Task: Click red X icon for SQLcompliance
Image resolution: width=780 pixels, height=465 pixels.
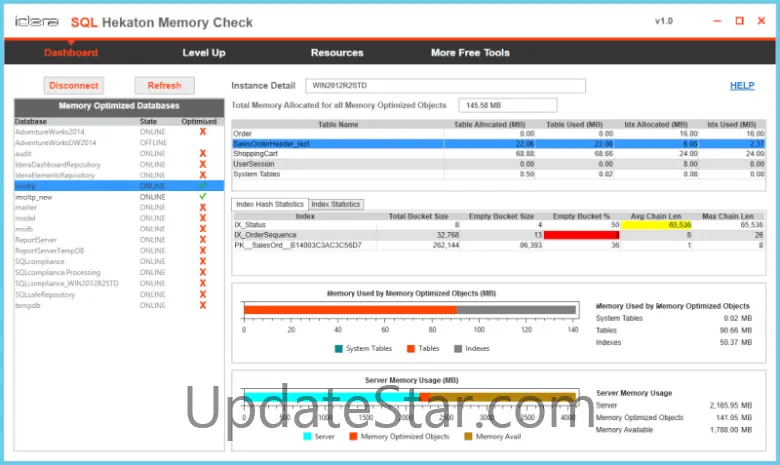Action: (x=202, y=262)
